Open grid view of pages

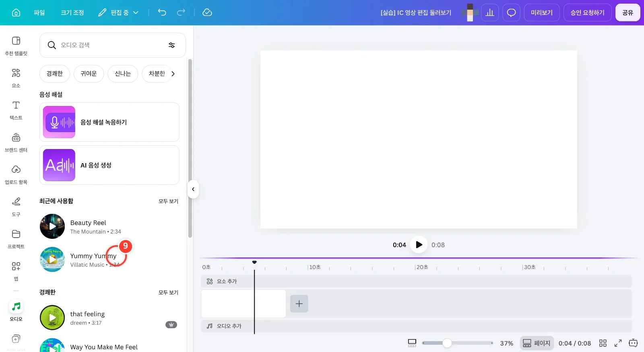tap(603, 343)
